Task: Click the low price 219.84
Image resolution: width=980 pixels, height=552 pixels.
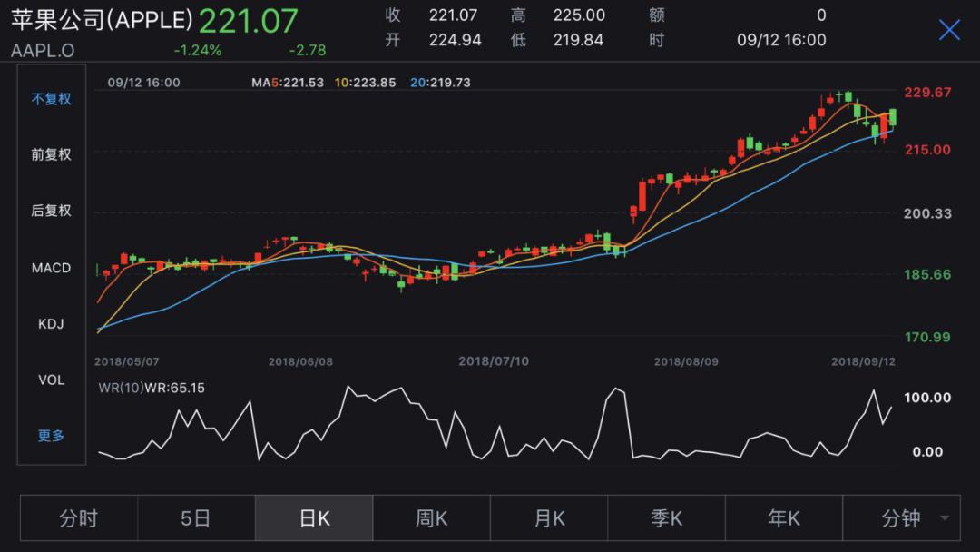Action: point(578,40)
